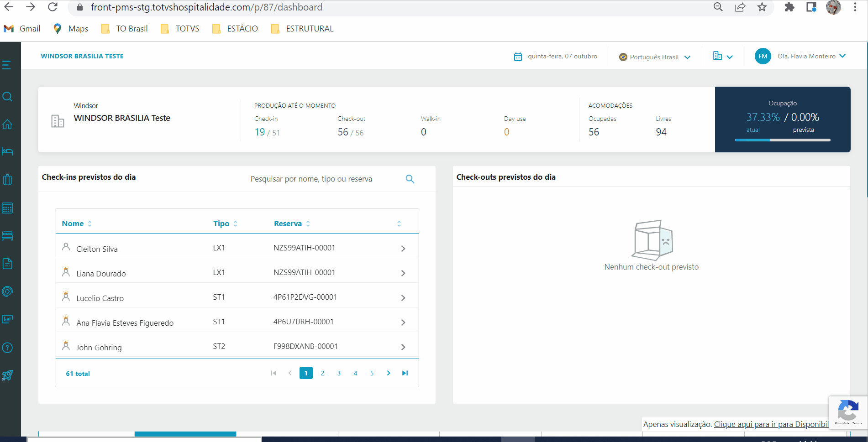The height and width of the screenshot is (442, 868).
Task: Click the browser address bar URL
Action: 206,7
